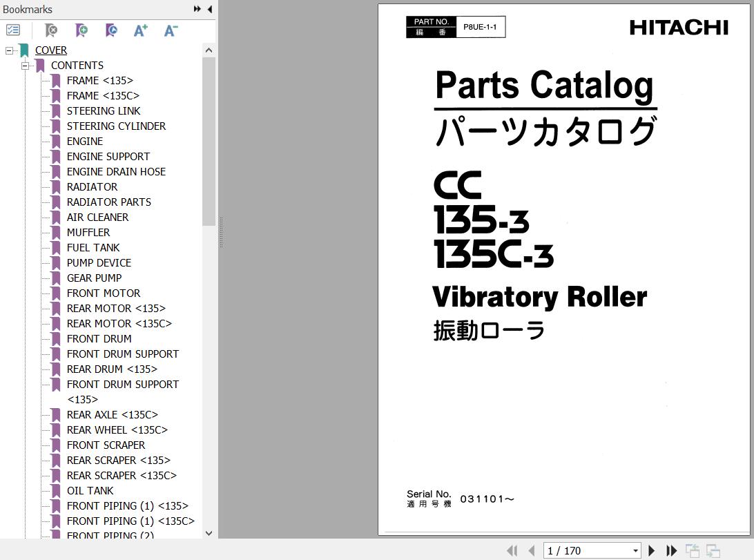Collapse the CONTENTS bookmark tree node
The height and width of the screenshot is (560, 754).
[x=25, y=66]
